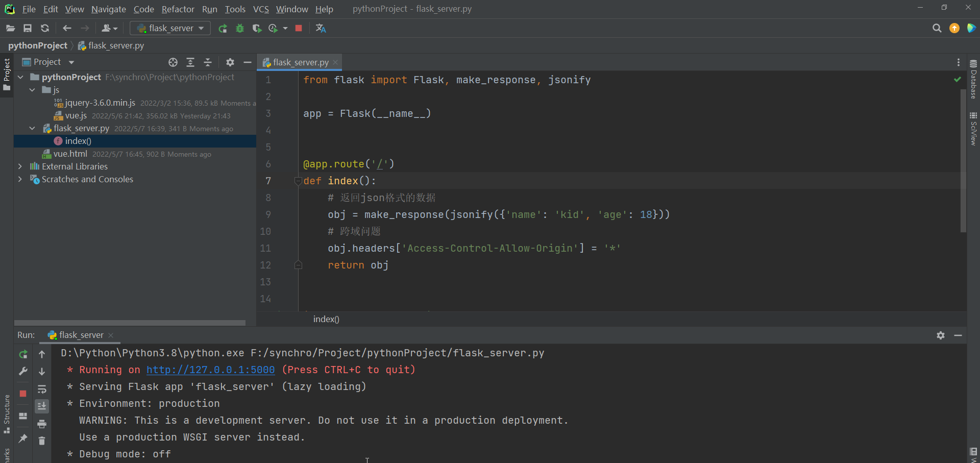
Task: Fold the index() function in gutter
Action: coord(298,181)
